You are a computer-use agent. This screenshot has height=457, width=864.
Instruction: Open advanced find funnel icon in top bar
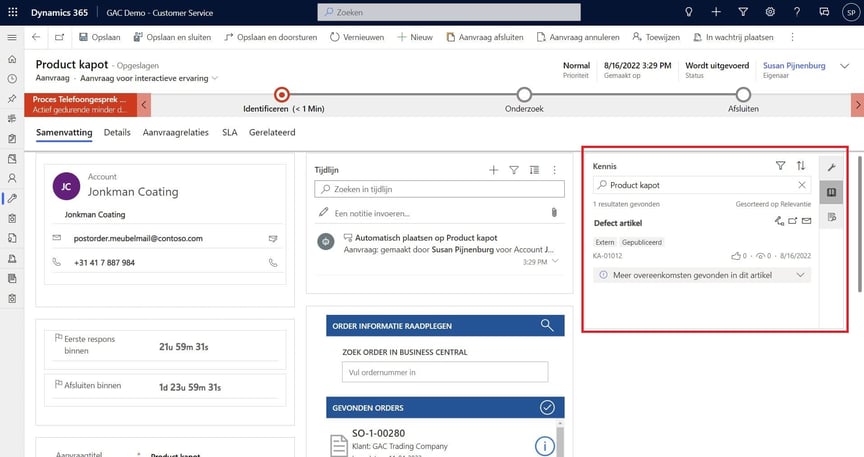pyautogui.click(x=743, y=12)
